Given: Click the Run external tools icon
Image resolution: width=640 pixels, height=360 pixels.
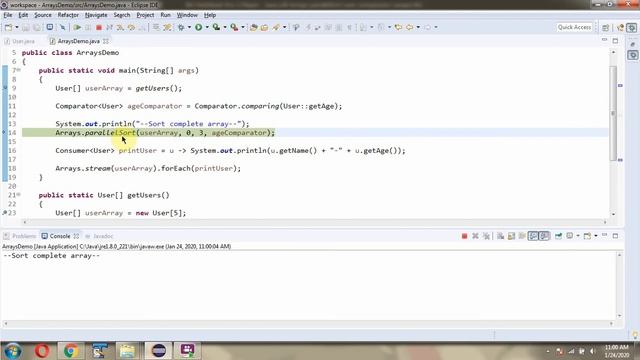Looking at the screenshot, I should (x=234, y=27).
